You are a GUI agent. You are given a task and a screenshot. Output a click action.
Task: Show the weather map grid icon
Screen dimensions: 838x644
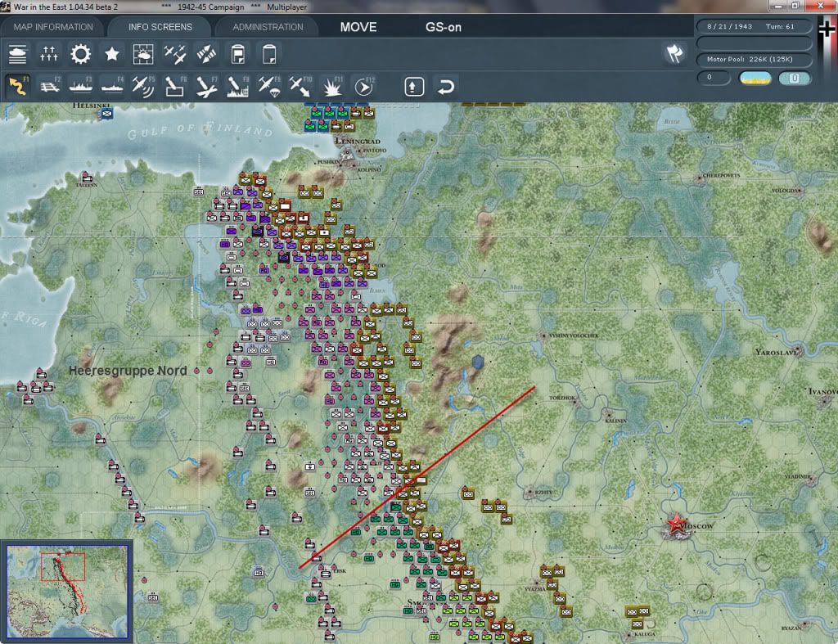(x=143, y=55)
